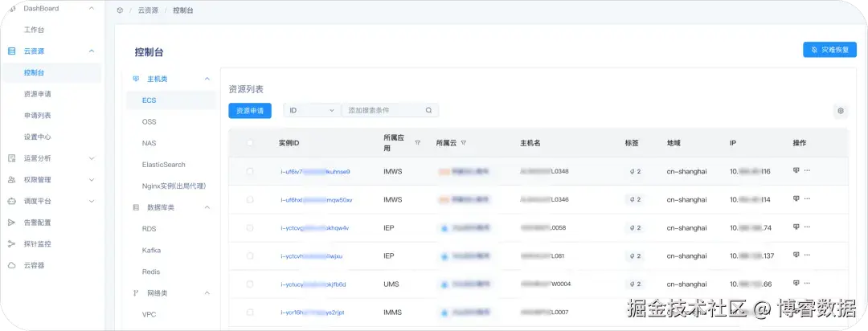Click the 云资源 sidebar icon

tap(11, 51)
